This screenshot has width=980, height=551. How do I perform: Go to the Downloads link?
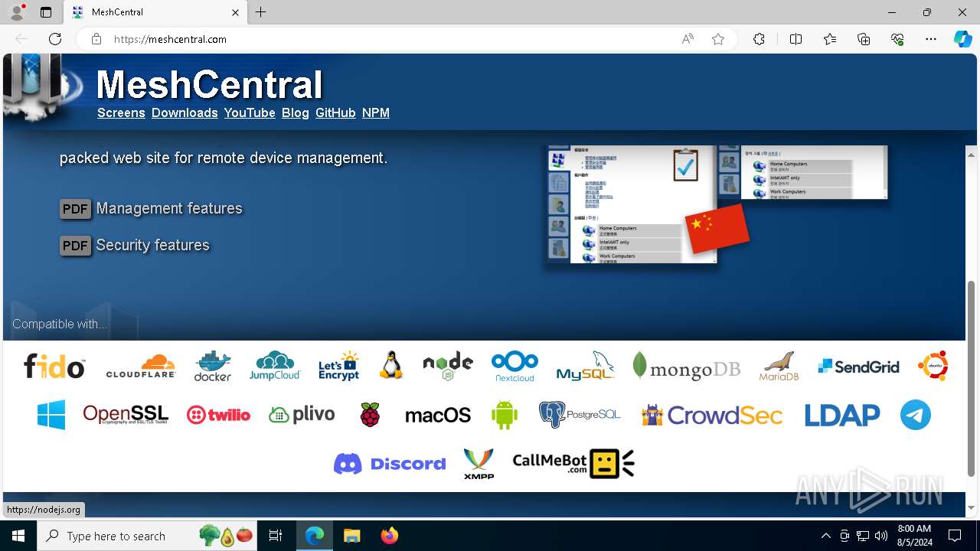pos(185,112)
